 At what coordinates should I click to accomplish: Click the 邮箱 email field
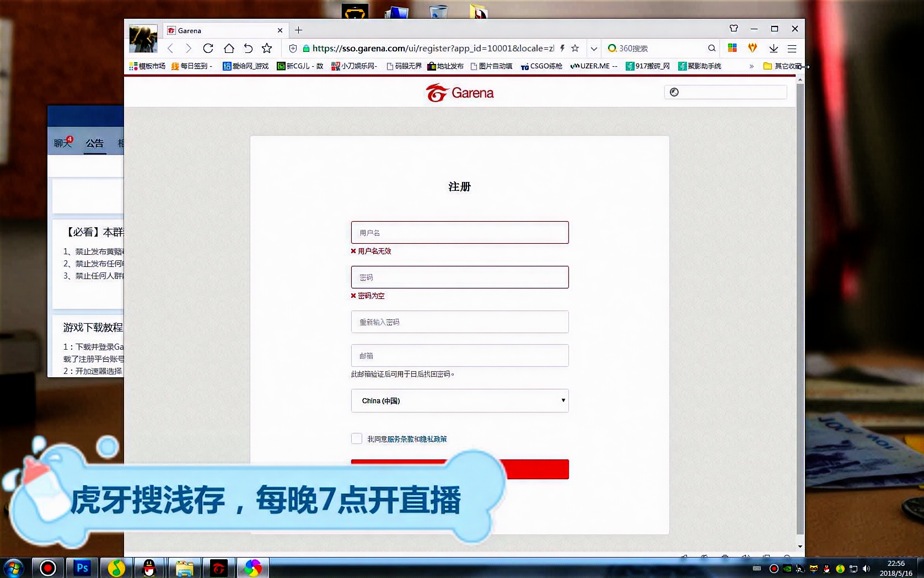tap(460, 356)
